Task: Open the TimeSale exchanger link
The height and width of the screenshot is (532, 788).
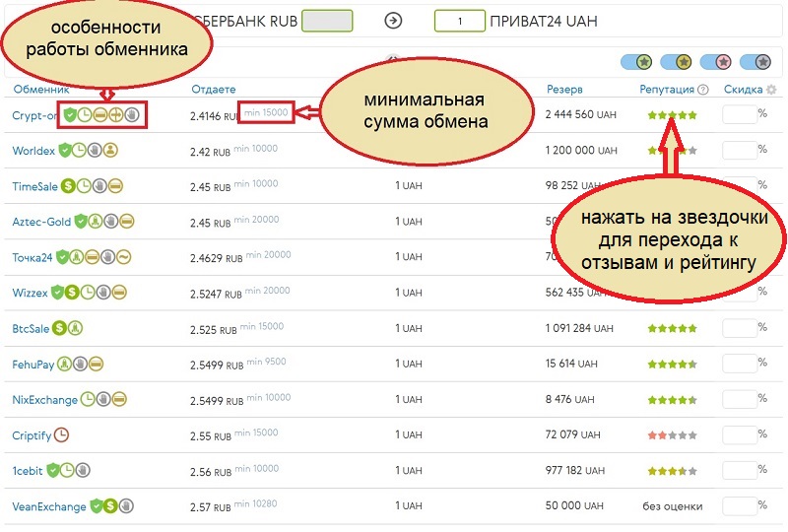Action: (35, 186)
